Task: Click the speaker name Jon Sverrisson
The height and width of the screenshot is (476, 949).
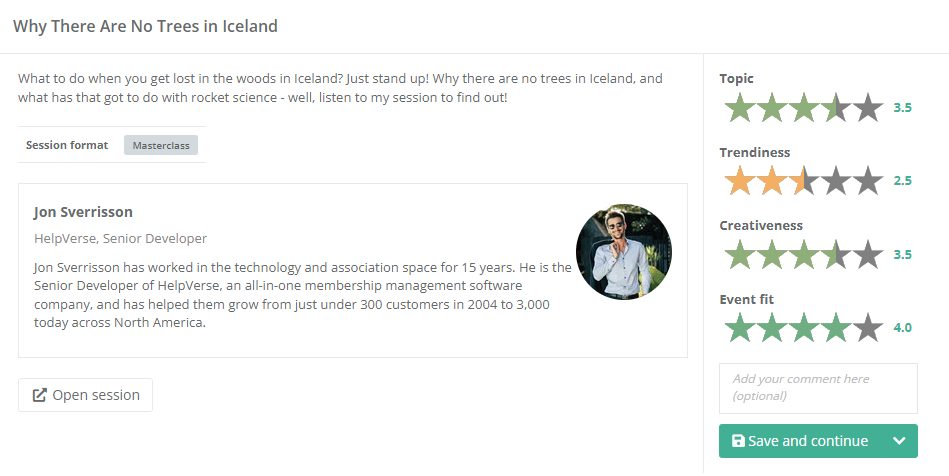Action: click(x=83, y=212)
